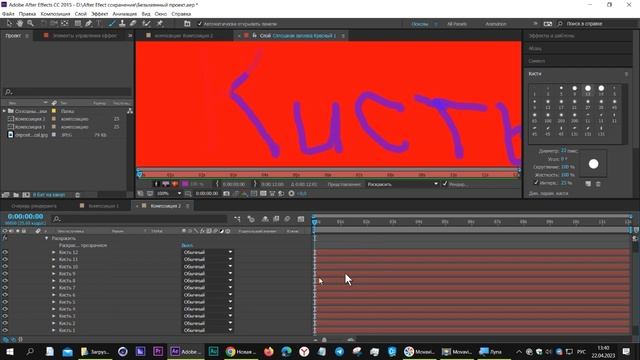
Task: Click the Windows Start button
Action: [9, 351]
